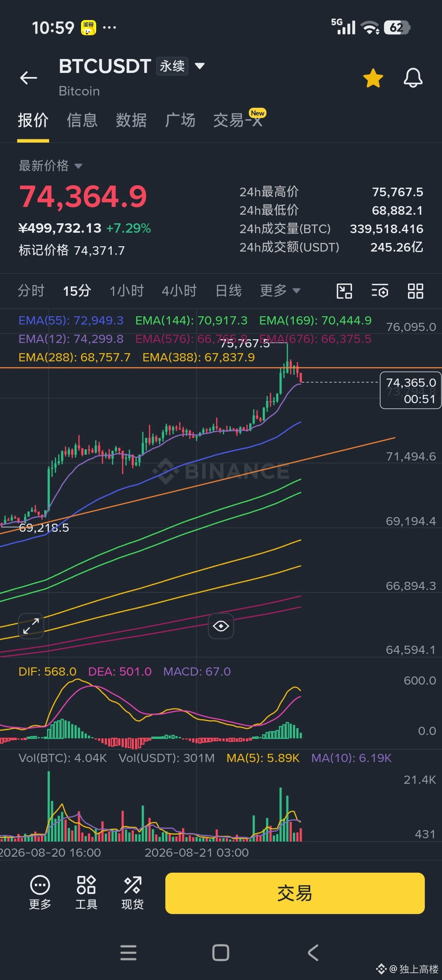Screen dimensions: 442x980
Task: Tap the EMA(55) indicator value
Action: 71,320
